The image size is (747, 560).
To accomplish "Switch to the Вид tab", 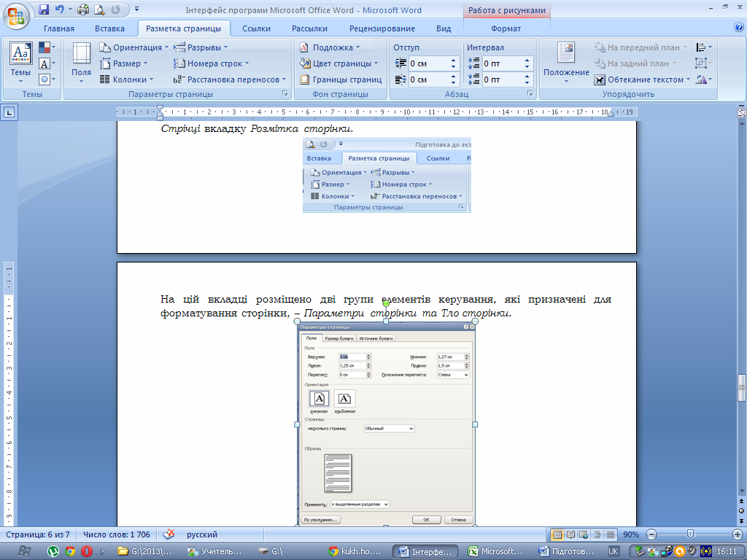I will click(444, 28).
